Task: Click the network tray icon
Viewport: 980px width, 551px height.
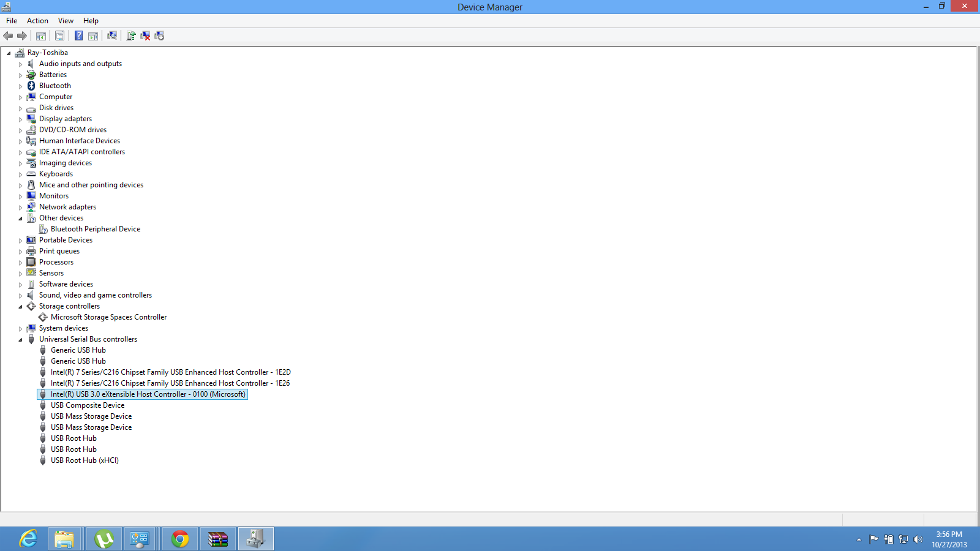Action: pos(903,539)
